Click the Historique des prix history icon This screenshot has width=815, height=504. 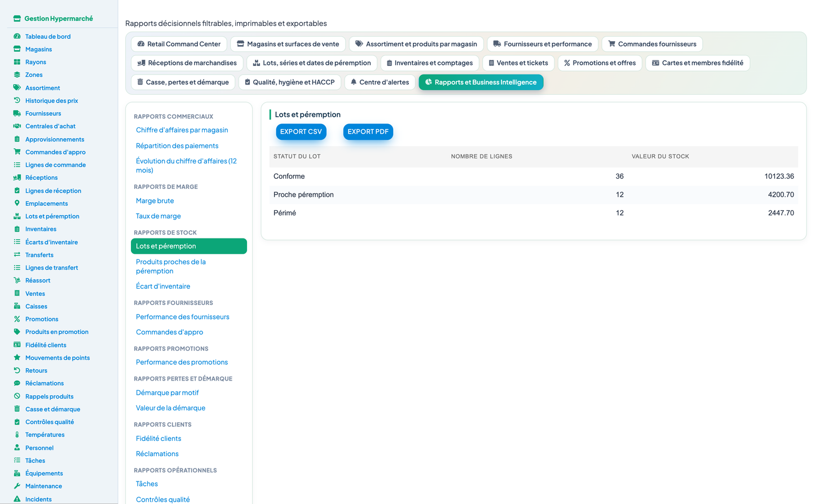click(x=17, y=100)
